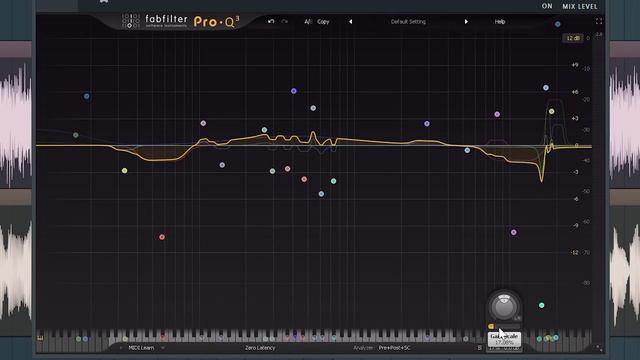The image size is (640, 360).
Task: Select the magenta EQ band node
Action: click(x=514, y=232)
